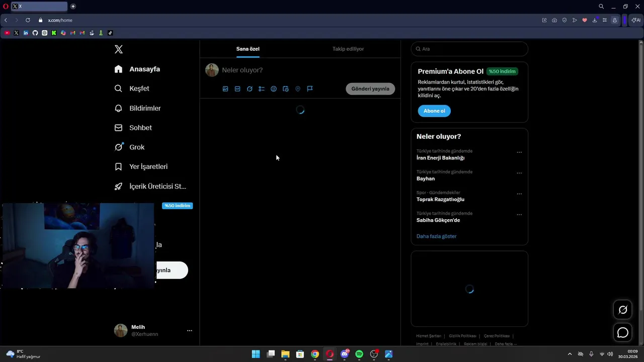This screenshot has width=644, height=362.
Task: Open the GitHub bookmark
Action: pos(35,33)
